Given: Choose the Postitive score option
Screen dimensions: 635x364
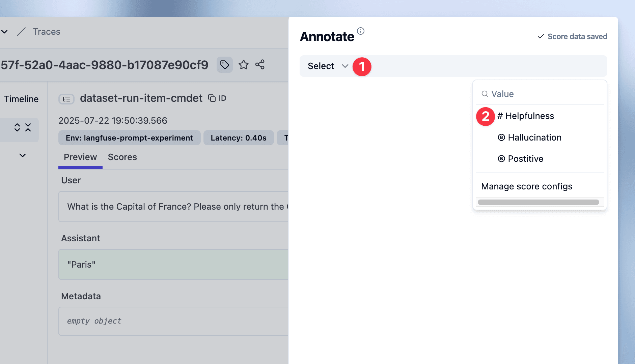Looking at the screenshot, I should pos(521,159).
